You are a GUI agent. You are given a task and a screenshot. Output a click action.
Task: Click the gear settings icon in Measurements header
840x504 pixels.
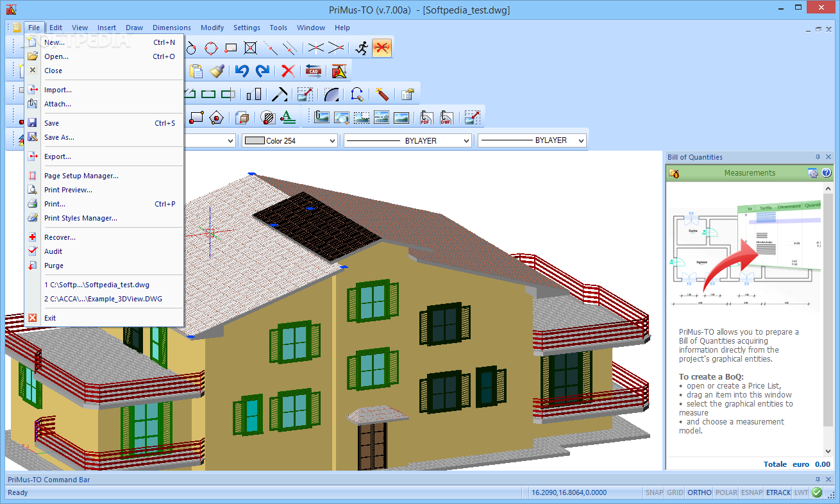pyautogui.click(x=813, y=173)
